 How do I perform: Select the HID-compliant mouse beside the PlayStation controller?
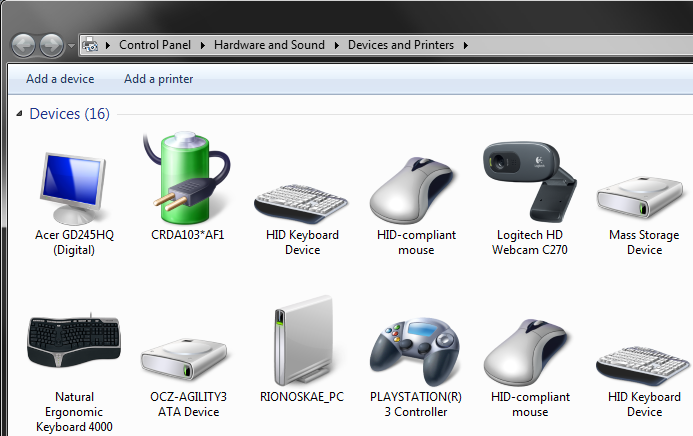(525, 353)
